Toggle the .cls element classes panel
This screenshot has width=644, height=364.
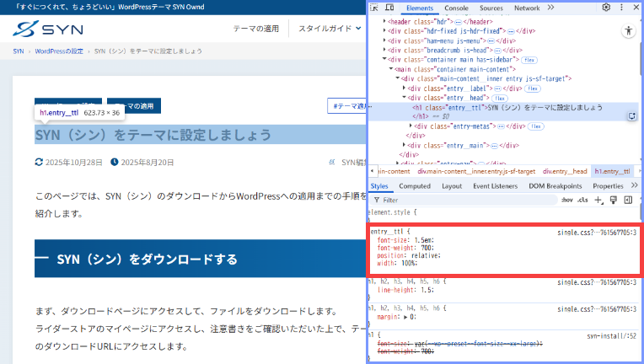(x=583, y=201)
